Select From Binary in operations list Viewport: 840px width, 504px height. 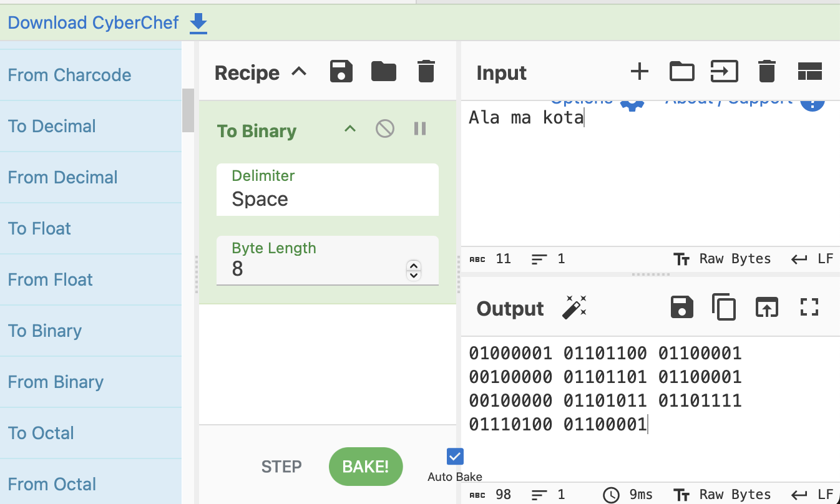pos(56,382)
